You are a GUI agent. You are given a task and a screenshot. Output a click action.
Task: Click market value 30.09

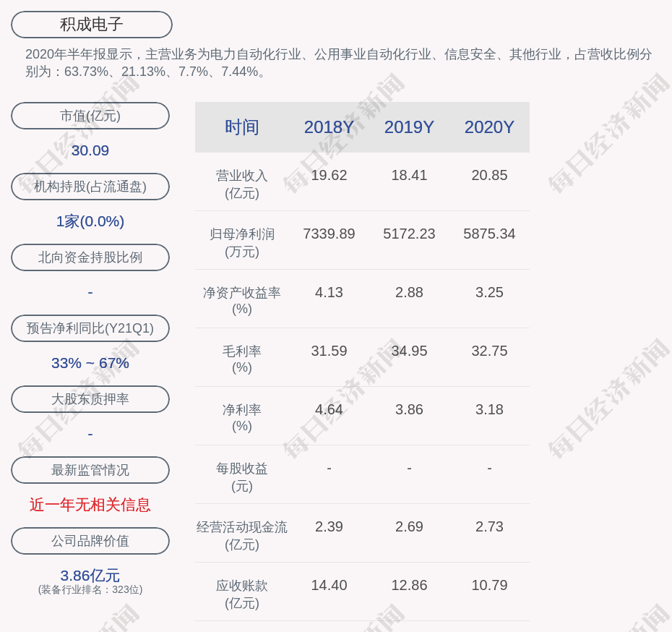coord(90,150)
